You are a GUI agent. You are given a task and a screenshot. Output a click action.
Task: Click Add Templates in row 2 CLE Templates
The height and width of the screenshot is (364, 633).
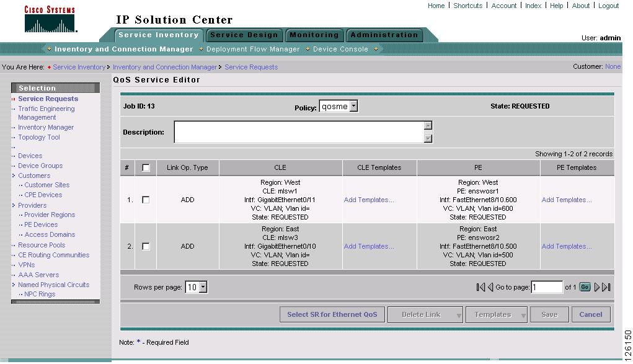pyautogui.click(x=369, y=246)
